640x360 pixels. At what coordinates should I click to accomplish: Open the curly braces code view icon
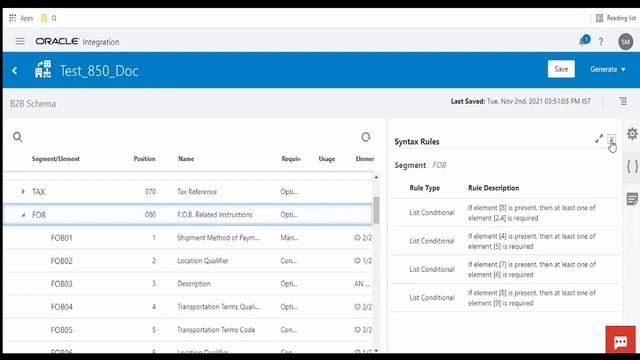coord(632,166)
